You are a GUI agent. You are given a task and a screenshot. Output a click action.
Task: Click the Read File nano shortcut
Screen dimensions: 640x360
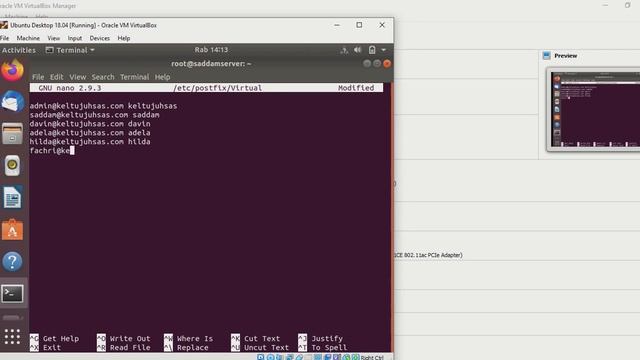click(124, 348)
